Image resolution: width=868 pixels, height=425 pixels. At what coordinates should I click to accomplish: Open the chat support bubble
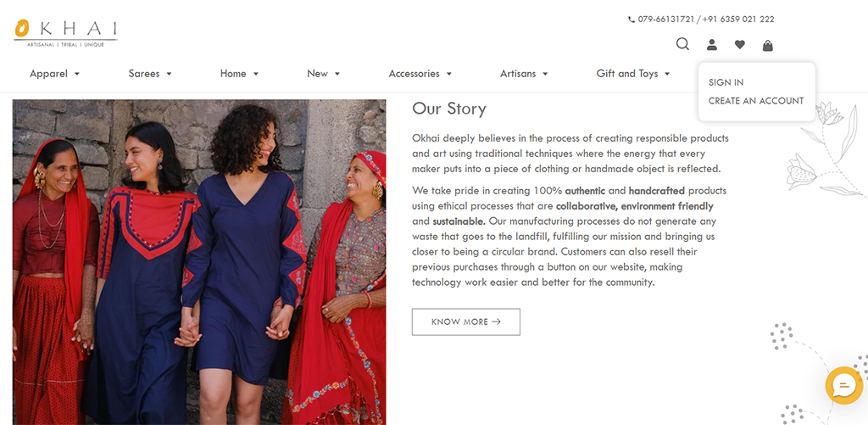[843, 386]
